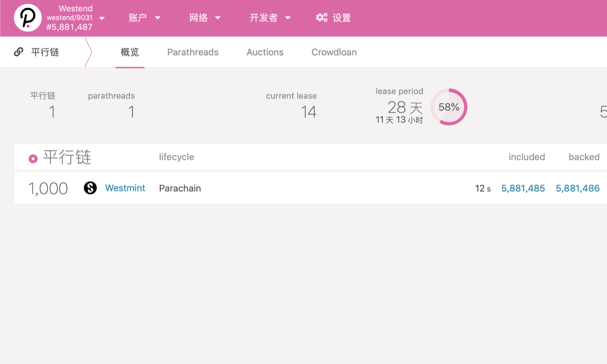Switch to the Parathreads tab
Viewport: 607px width, 364px height.
(x=193, y=52)
